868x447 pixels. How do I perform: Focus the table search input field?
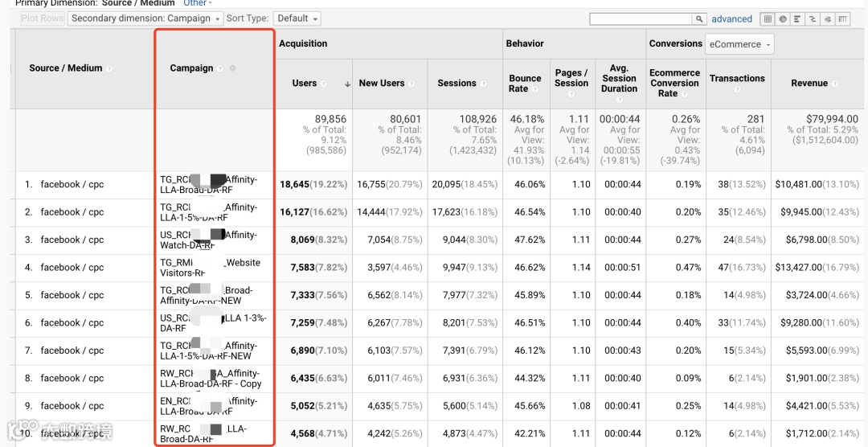tap(641, 18)
